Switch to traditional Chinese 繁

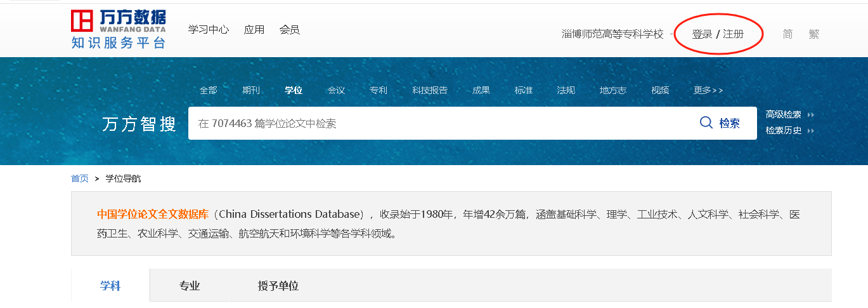pyautogui.click(x=814, y=34)
